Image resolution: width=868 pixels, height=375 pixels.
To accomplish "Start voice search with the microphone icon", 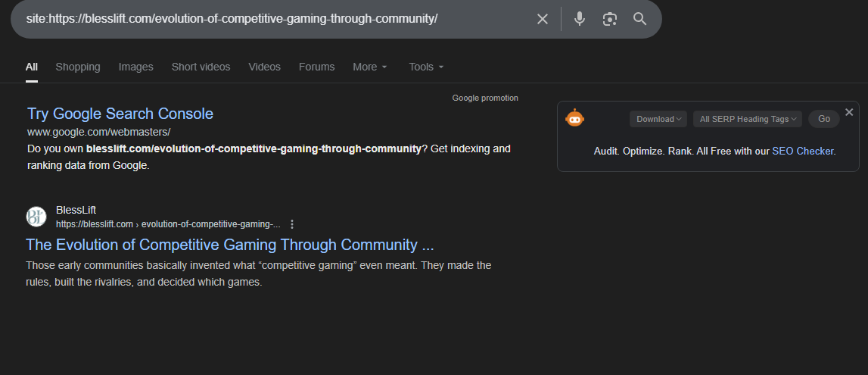I will click(580, 19).
